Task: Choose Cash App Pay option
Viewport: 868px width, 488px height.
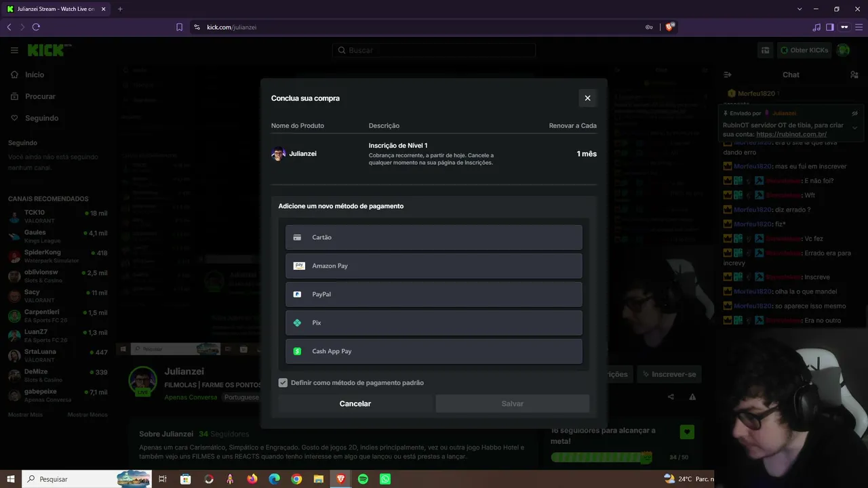Action: pos(434,351)
